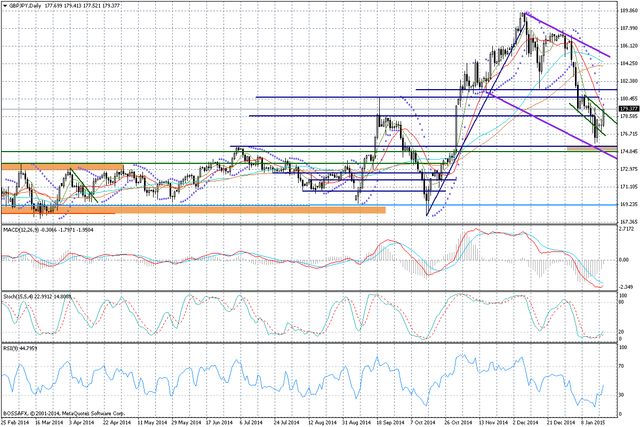Click the 172.975 price axis label
640x427 pixels.
[628, 169]
